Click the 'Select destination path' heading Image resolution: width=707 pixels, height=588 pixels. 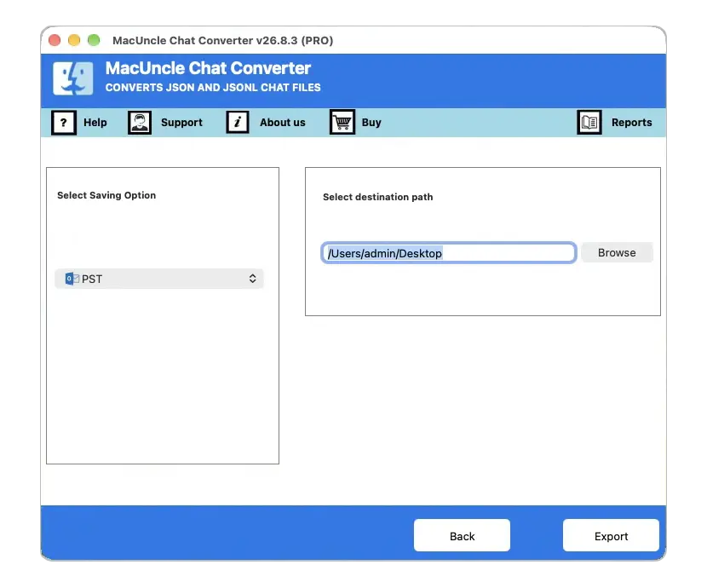[378, 197]
